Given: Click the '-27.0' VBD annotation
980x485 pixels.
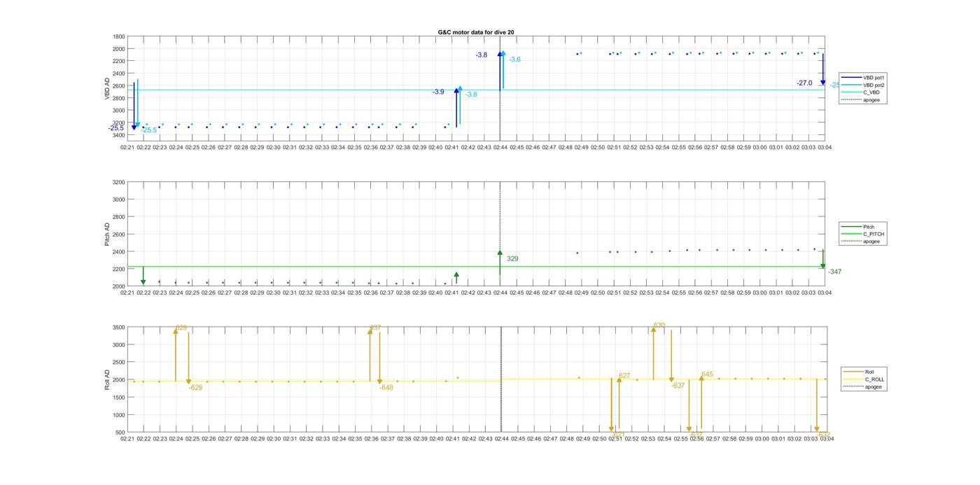Looking at the screenshot, I should click(804, 83).
